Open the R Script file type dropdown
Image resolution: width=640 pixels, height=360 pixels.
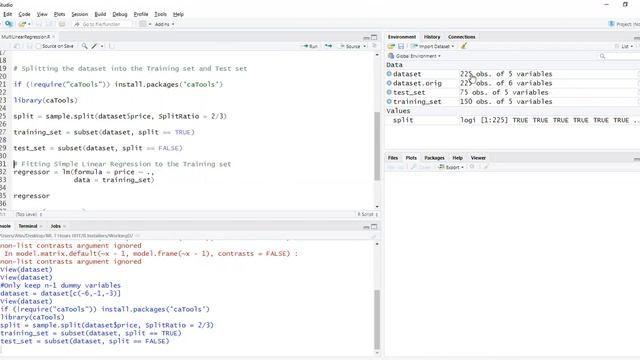click(367, 214)
